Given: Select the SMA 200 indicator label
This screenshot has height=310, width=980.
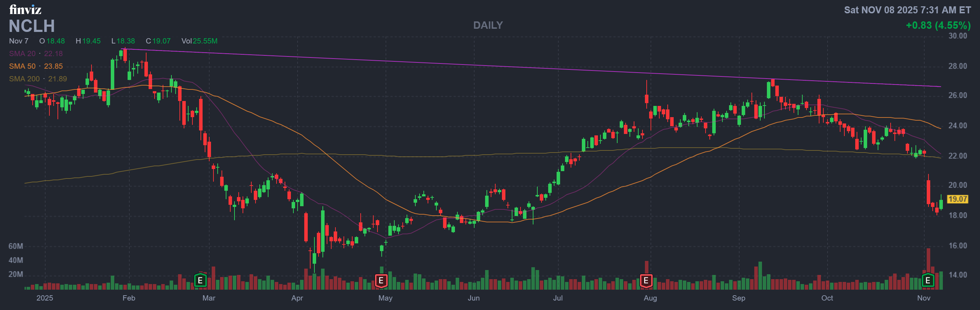Looking at the screenshot, I should pyautogui.click(x=38, y=79).
